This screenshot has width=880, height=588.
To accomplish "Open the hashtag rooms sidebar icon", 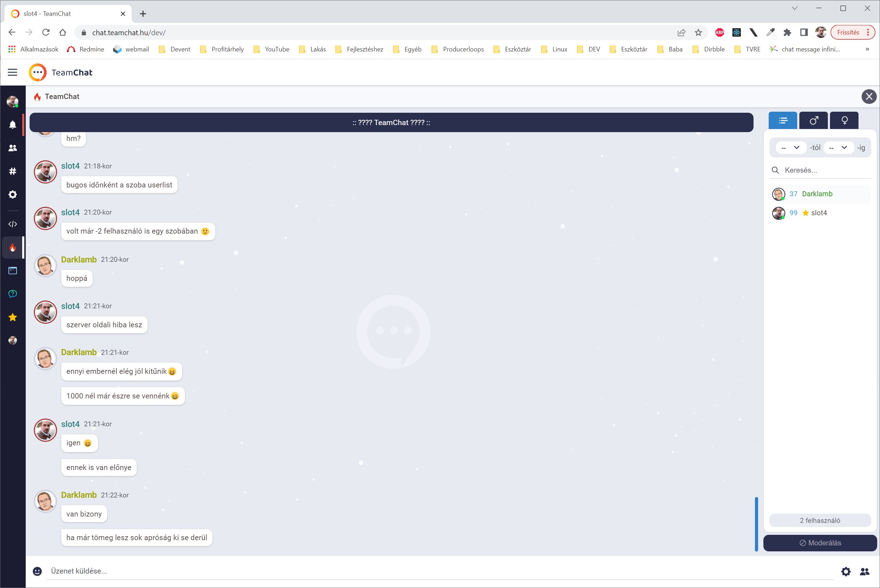I will (12, 171).
